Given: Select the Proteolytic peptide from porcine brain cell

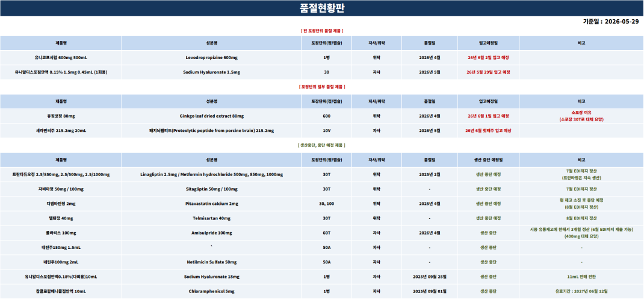Looking at the screenshot, I should pos(211,131).
